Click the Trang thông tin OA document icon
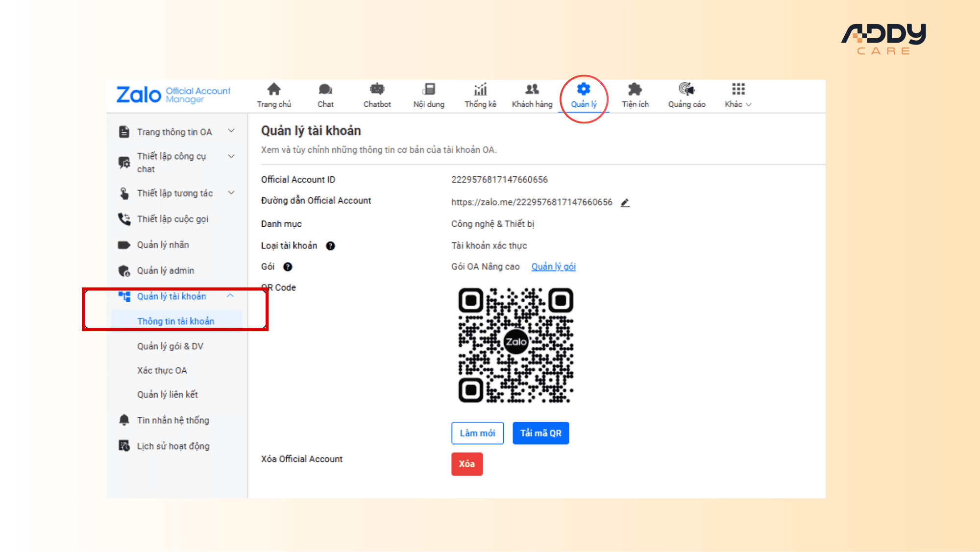Image resolution: width=980 pixels, height=552 pixels. coord(124,132)
